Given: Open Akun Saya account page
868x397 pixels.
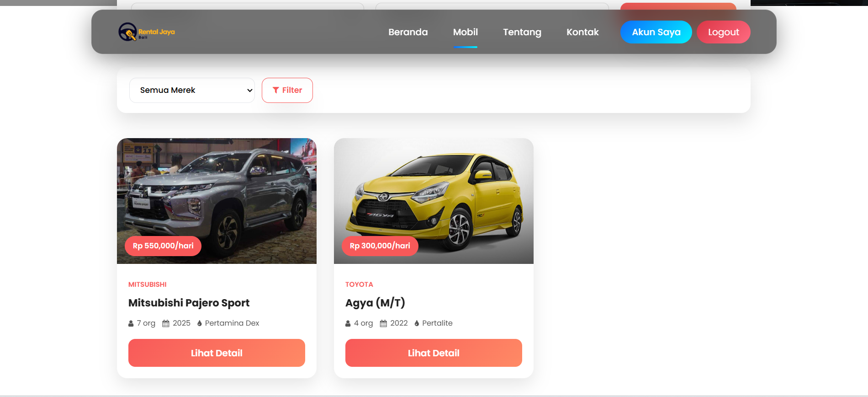Looking at the screenshot, I should coord(656,32).
